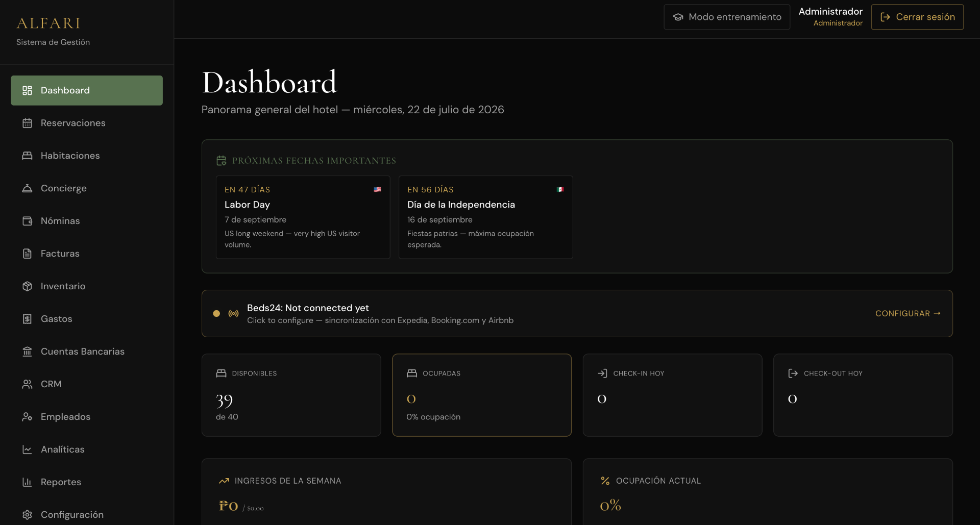Click the Ocupación Actual 0% value
The image size is (980, 525).
(610, 505)
